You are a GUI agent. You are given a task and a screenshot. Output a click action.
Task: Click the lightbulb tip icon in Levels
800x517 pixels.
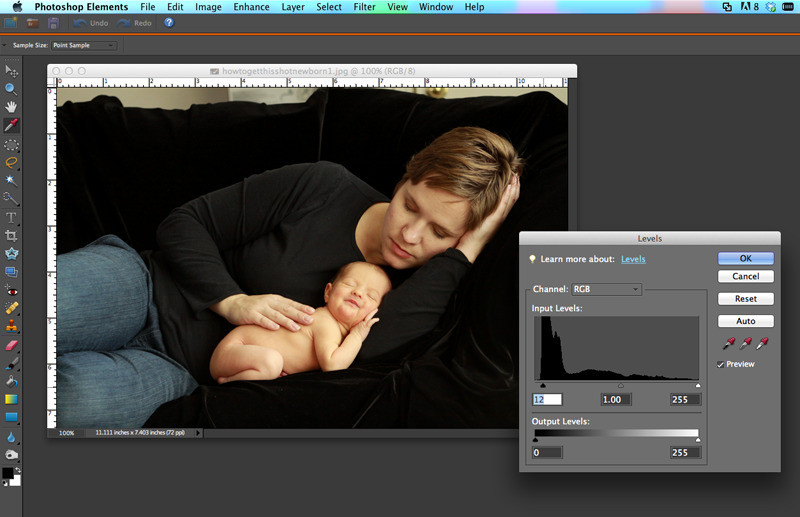click(x=532, y=259)
